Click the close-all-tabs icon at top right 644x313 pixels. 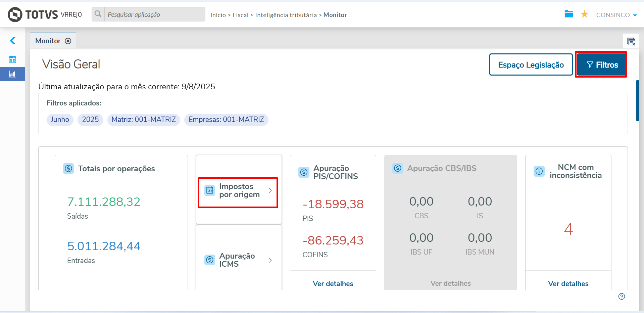pyautogui.click(x=631, y=42)
